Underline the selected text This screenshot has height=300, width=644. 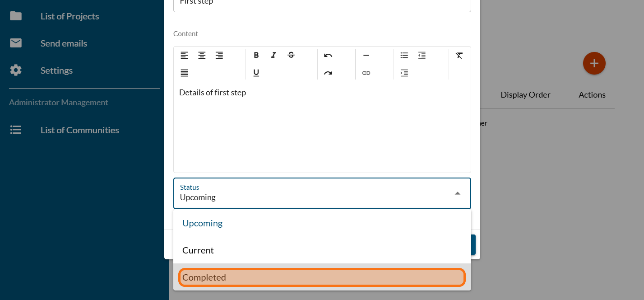(x=256, y=73)
